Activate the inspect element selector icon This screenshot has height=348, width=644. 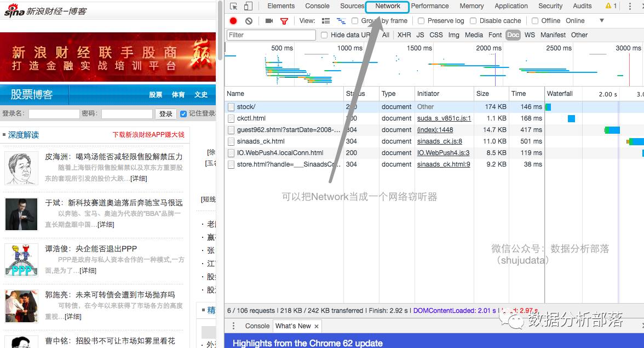pos(234,6)
